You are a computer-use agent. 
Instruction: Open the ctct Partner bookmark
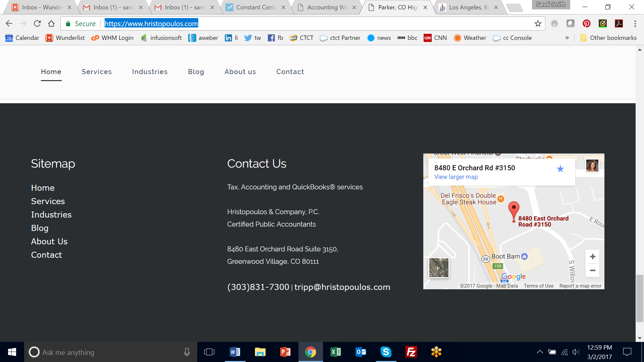pos(340,38)
